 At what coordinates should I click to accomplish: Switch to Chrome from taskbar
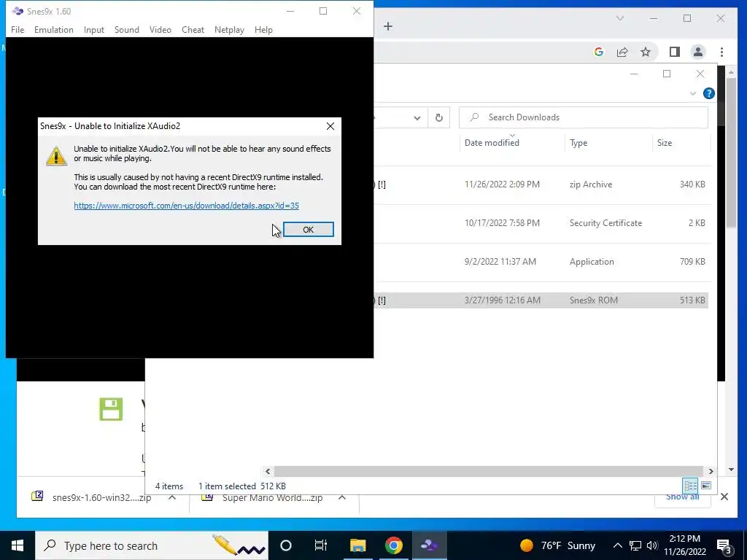(x=393, y=545)
